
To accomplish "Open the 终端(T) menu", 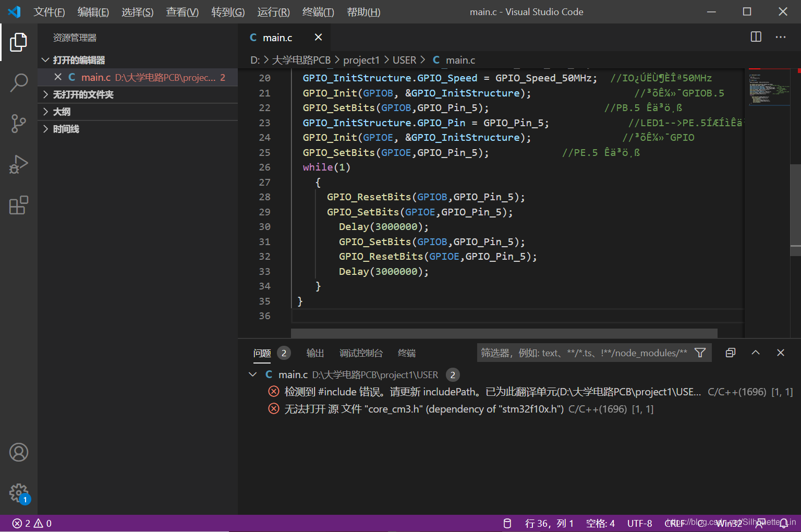I will pyautogui.click(x=318, y=11).
